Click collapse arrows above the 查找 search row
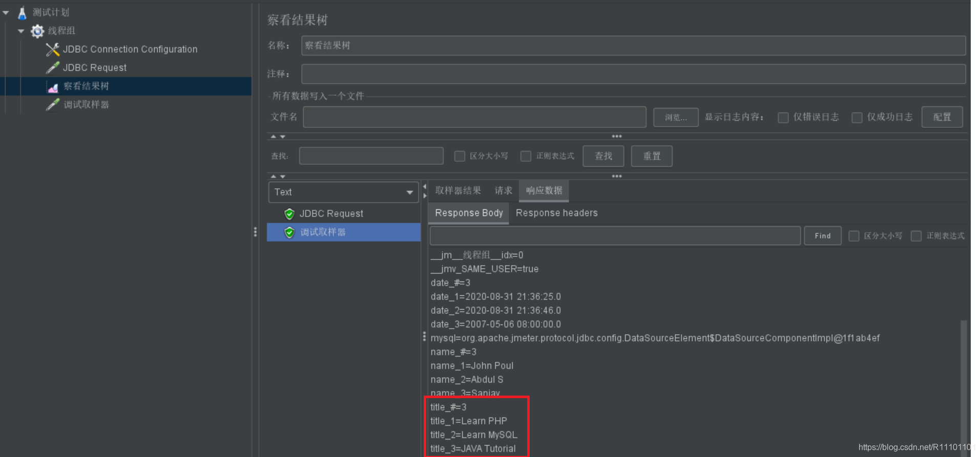 click(278, 137)
